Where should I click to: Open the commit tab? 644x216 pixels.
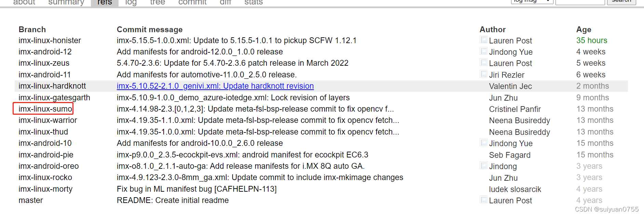pyautogui.click(x=192, y=3)
